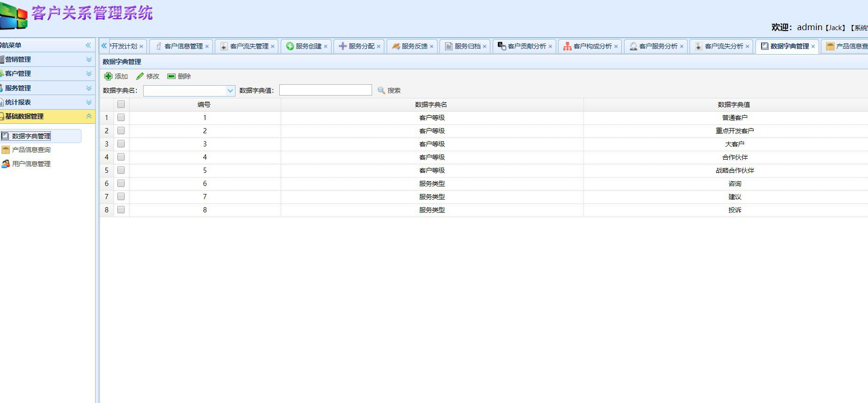Click the 数据字典值 search input field

pos(325,90)
